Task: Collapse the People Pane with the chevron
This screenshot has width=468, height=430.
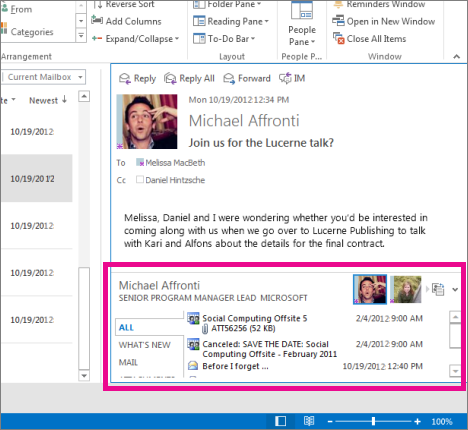Action: coord(455,290)
